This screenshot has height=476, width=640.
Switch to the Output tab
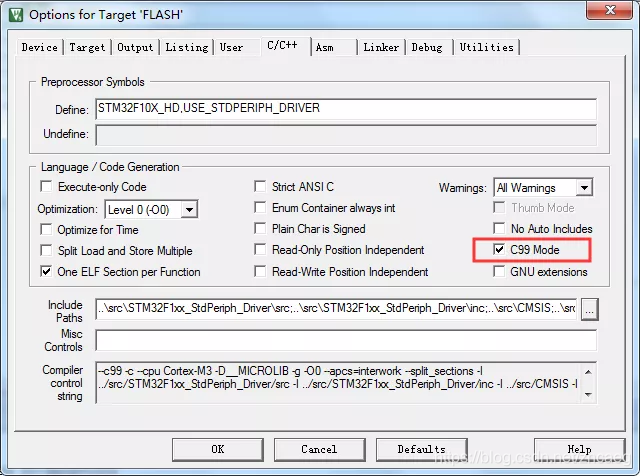tap(135, 47)
